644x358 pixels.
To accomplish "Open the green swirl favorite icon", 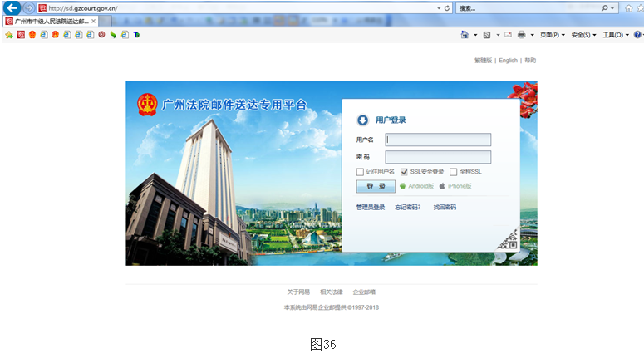I will 113,35.
